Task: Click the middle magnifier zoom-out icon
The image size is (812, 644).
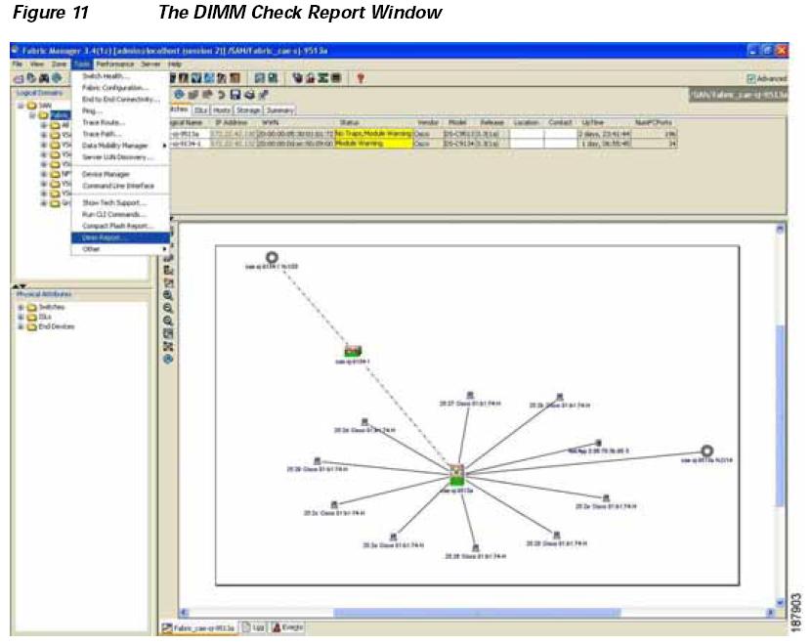Action: point(168,309)
